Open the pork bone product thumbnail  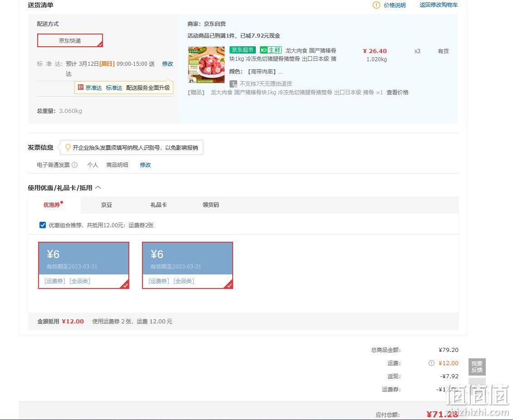click(x=206, y=65)
